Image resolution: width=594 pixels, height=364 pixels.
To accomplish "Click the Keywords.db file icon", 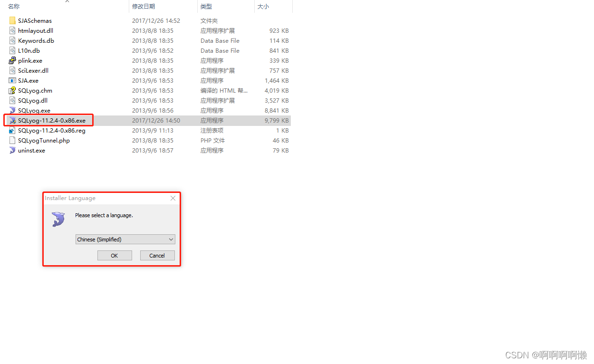I will (12, 40).
